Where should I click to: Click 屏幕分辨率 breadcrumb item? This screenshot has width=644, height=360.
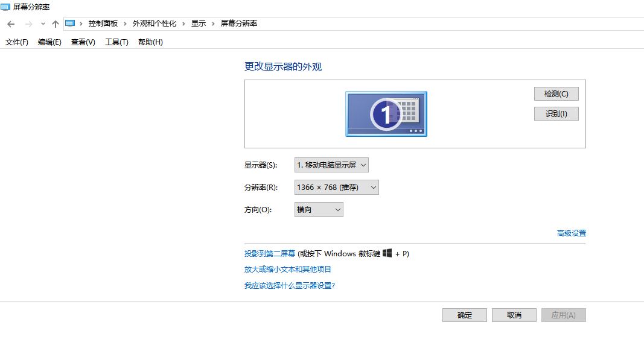pos(238,24)
